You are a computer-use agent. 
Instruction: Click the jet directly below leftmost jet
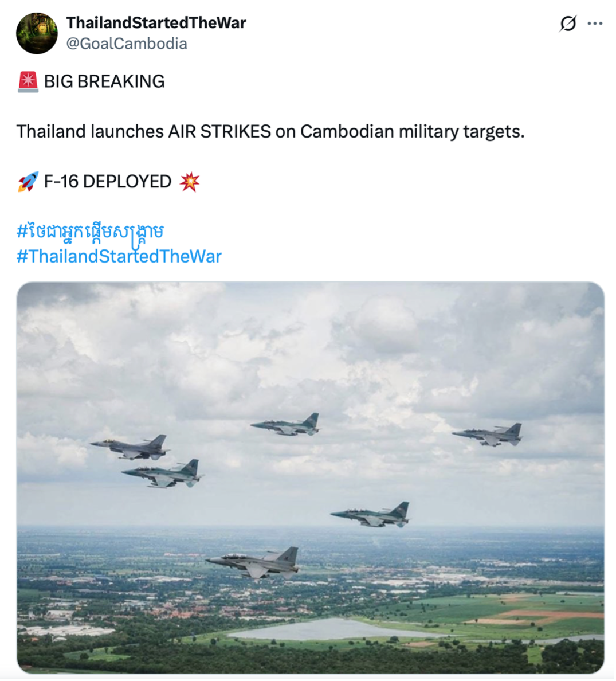163,475
